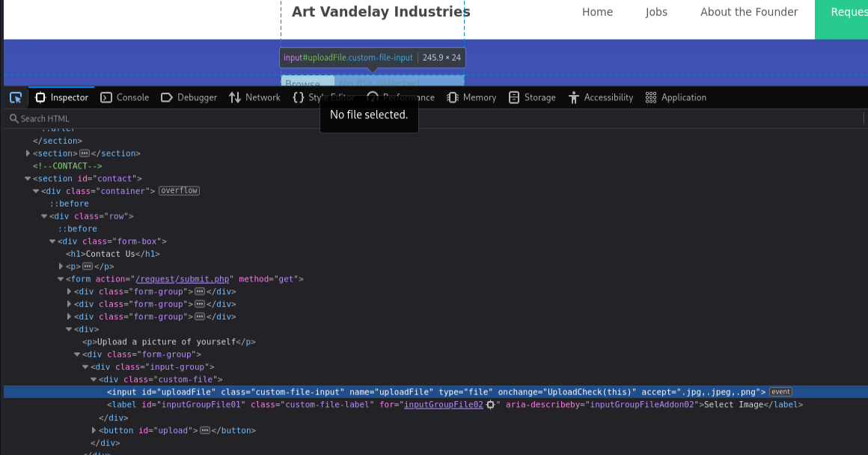Activate the element picker tool
Viewport: 868px width, 455px height.
point(16,98)
